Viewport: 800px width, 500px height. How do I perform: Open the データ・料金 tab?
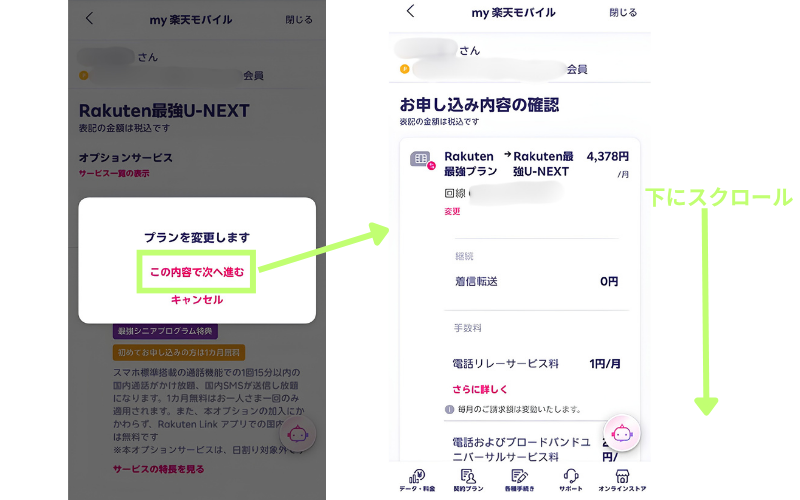pyautogui.click(x=417, y=481)
